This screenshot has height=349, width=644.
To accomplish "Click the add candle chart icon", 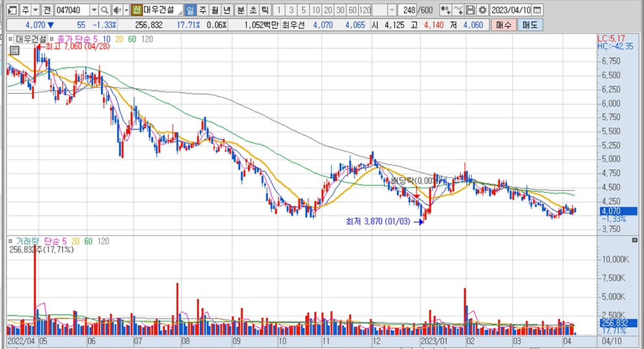I will tap(445, 10).
